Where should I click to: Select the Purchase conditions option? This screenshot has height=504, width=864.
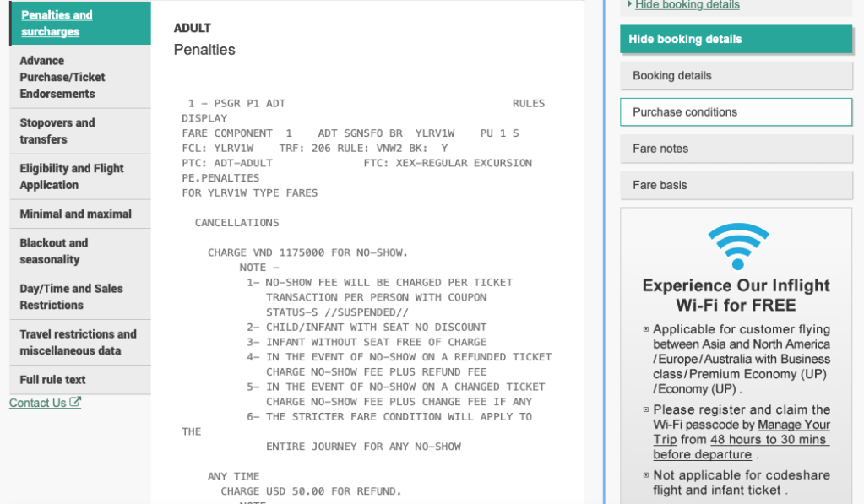[736, 111]
